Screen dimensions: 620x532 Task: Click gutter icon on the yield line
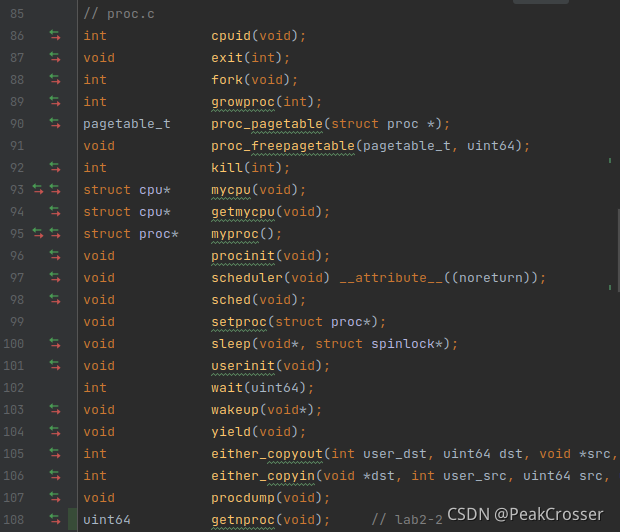pos(55,432)
